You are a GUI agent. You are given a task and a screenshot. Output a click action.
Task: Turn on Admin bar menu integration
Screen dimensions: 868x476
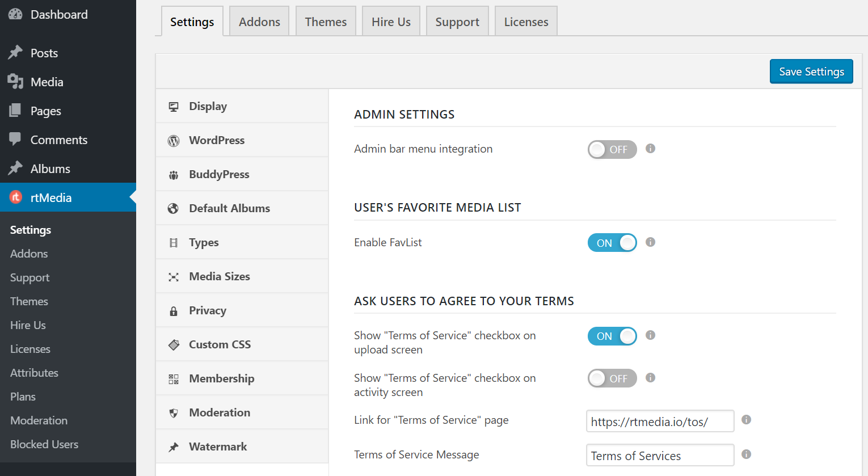(x=612, y=149)
